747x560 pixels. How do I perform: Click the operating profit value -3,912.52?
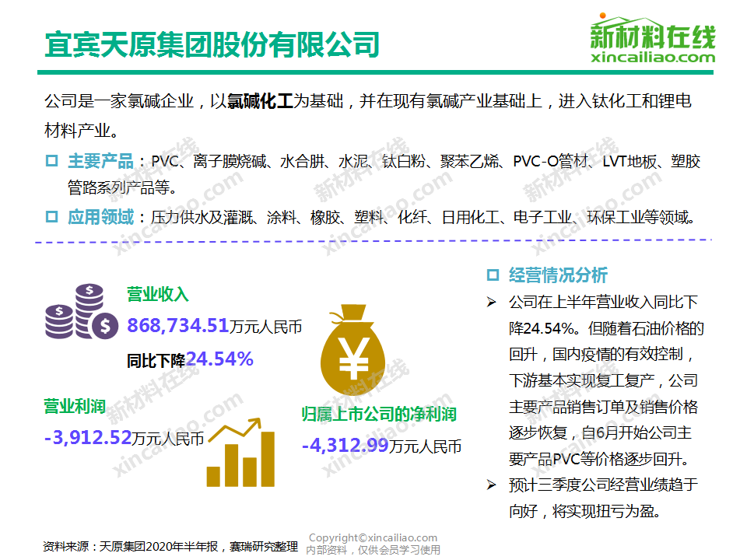click(x=88, y=437)
